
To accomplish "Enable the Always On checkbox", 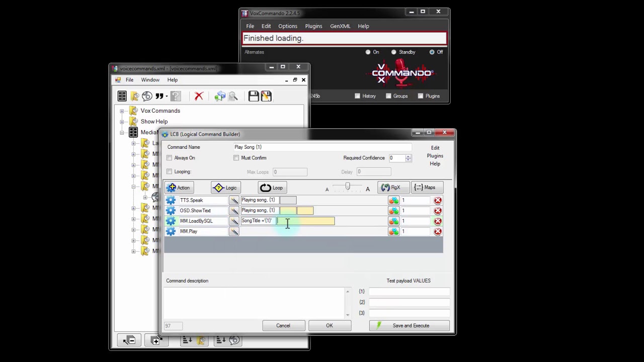I will click(170, 158).
